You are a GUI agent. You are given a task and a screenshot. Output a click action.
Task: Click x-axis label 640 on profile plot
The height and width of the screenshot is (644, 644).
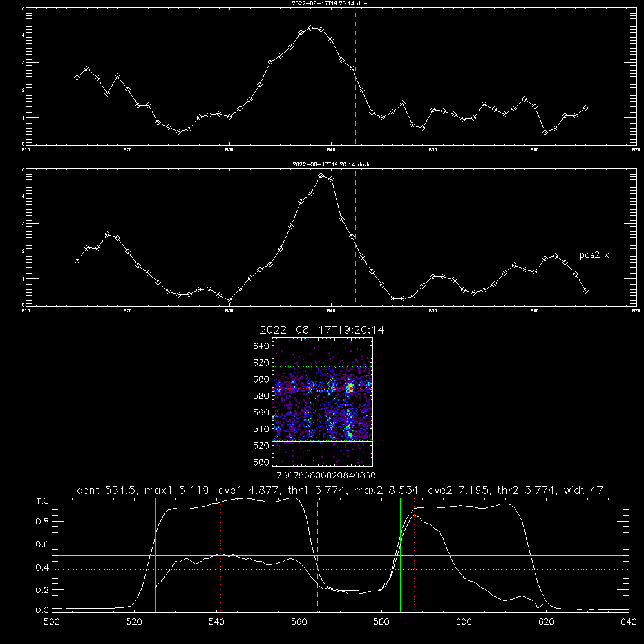coord(629,622)
